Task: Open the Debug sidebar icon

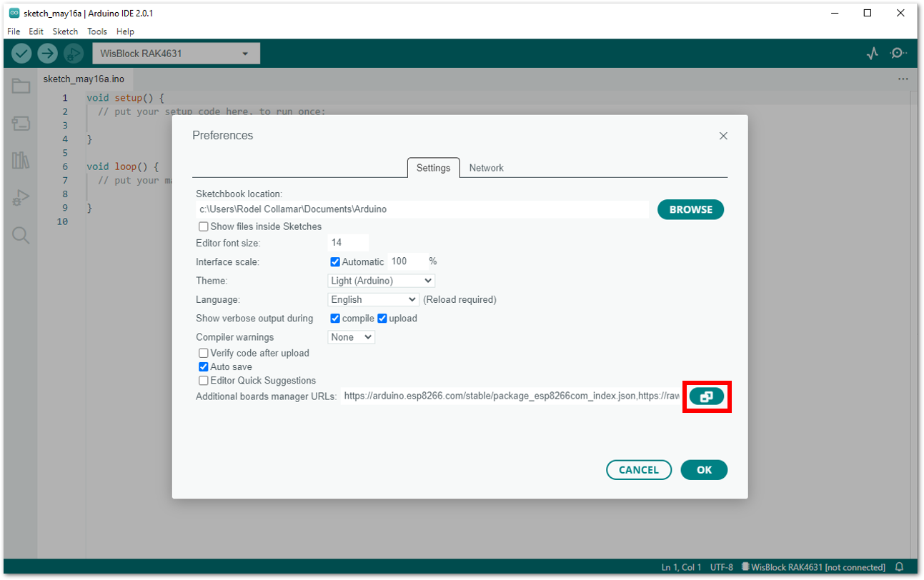Action: [x=21, y=198]
